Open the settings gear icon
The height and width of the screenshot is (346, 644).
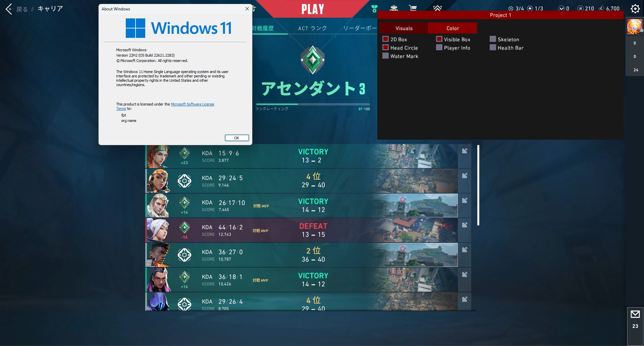pyautogui.click(x=635, y=9)
